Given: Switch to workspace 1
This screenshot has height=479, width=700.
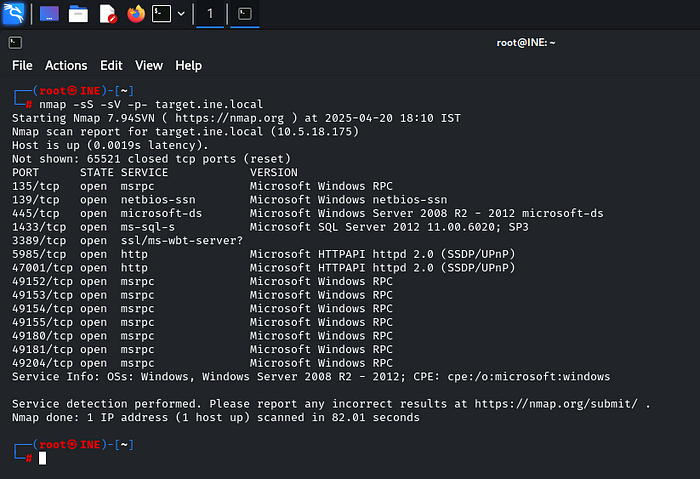Looking at the screenshot, I should click(210, 14).
